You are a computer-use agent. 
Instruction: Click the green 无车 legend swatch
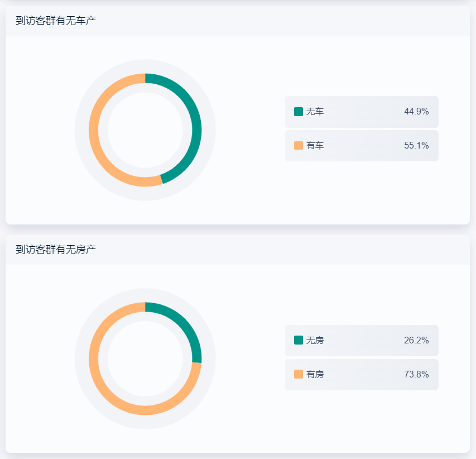click(299, 112)
